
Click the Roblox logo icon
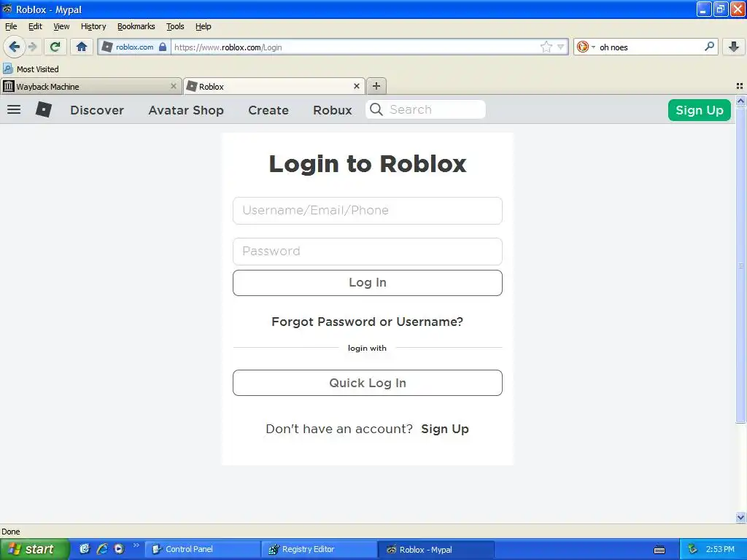pyautogui.click(x=43, y=109)
